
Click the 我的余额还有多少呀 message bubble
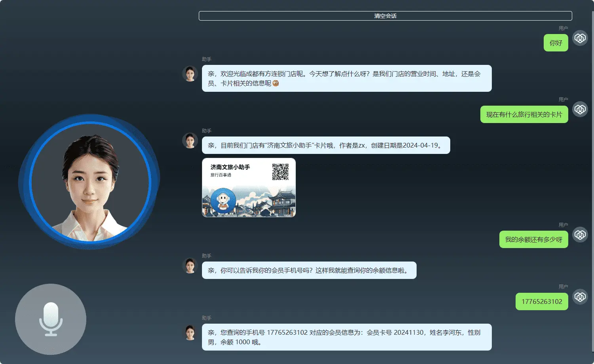click(533, 239)
